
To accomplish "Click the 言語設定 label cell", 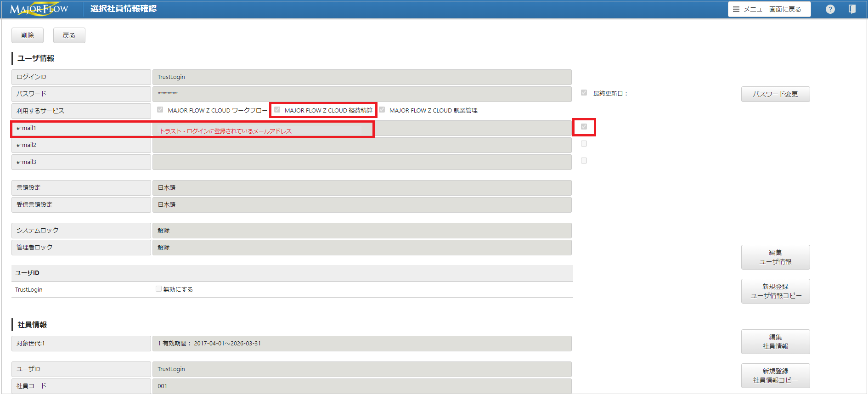I will (81, 188).
